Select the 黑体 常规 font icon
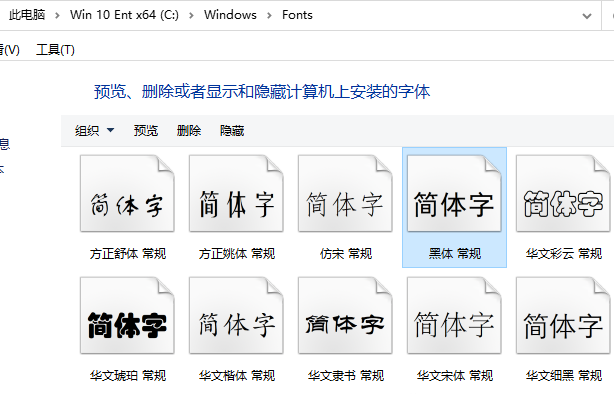614x394 pixels. coord(454,193)
